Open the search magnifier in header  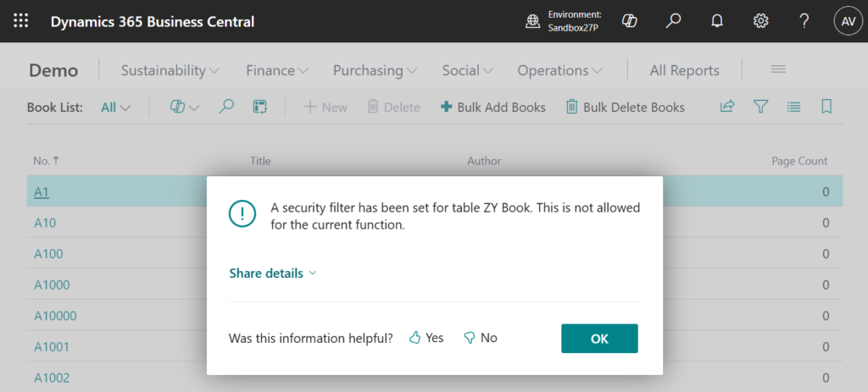pyautogui.click(x=673, y=21)
